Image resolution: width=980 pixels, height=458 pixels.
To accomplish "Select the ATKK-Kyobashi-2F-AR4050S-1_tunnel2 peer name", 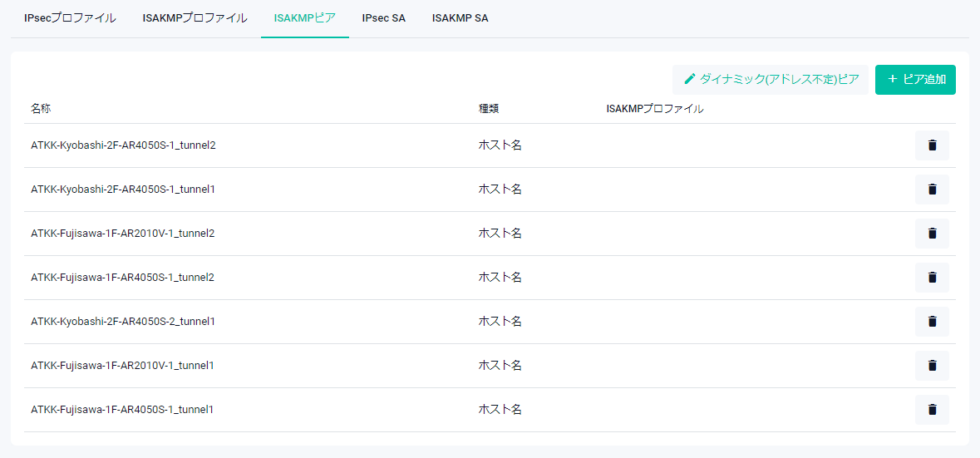I will [x=123, y=145].
